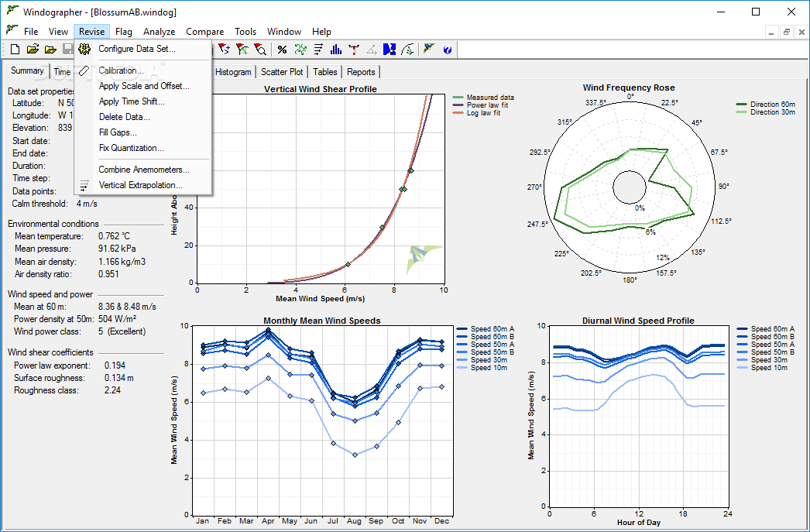This screenshot has width=810, height=532.
Task: Switch to the Scatter Plot tab
Action: pos(282,72)
